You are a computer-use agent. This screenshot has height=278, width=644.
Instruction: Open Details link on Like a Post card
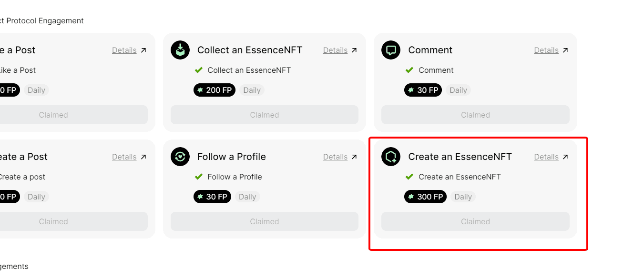(124, 50)
